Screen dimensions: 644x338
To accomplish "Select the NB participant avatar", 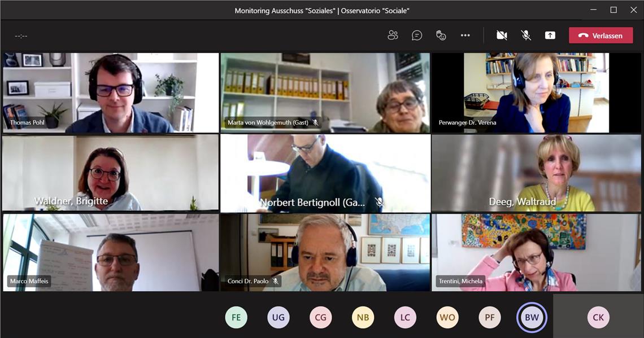I will pos(363,317).
